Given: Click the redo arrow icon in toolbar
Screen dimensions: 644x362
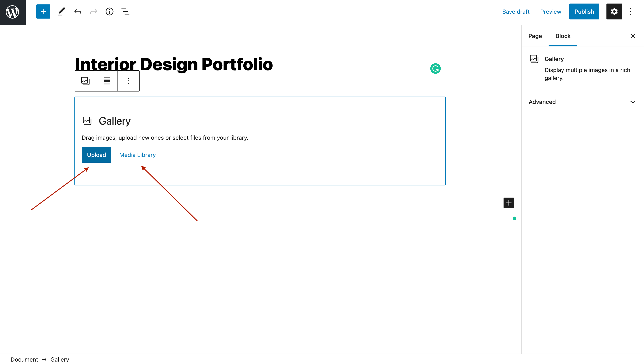Looking at the screenshot, I should tap(93, 11).
